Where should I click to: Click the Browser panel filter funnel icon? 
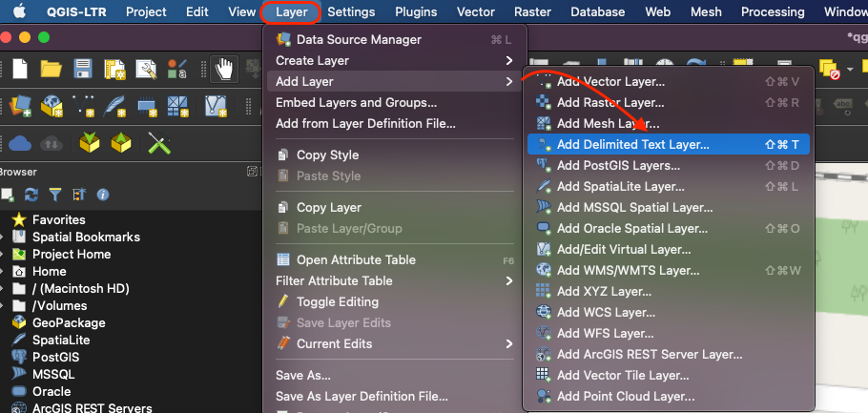pyautogui.click(x=55, y=195)
